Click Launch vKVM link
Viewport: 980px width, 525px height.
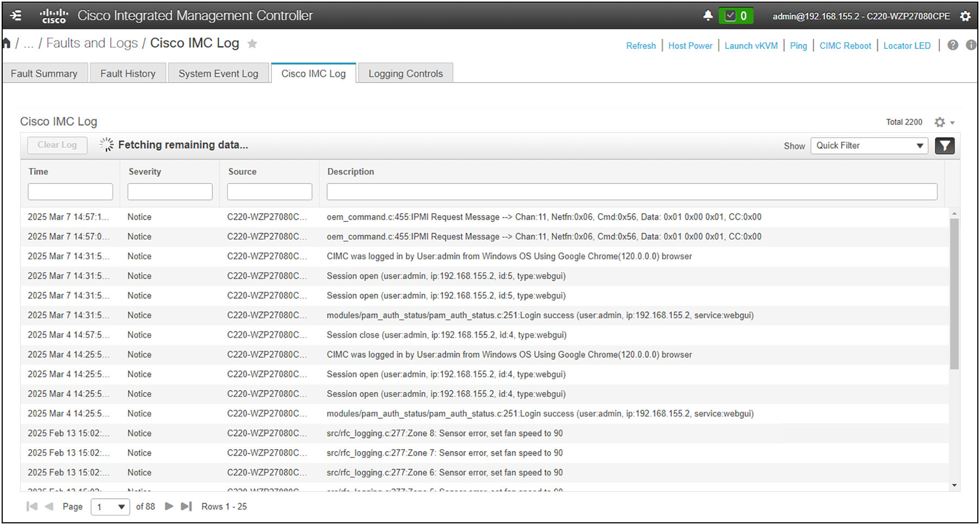tap(751, 46)
